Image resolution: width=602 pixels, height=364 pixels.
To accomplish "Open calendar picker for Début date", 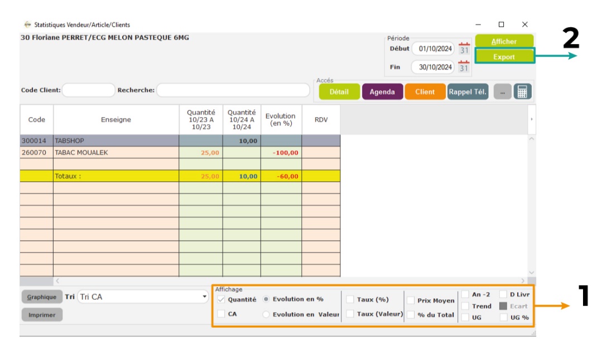I will 464,48.
